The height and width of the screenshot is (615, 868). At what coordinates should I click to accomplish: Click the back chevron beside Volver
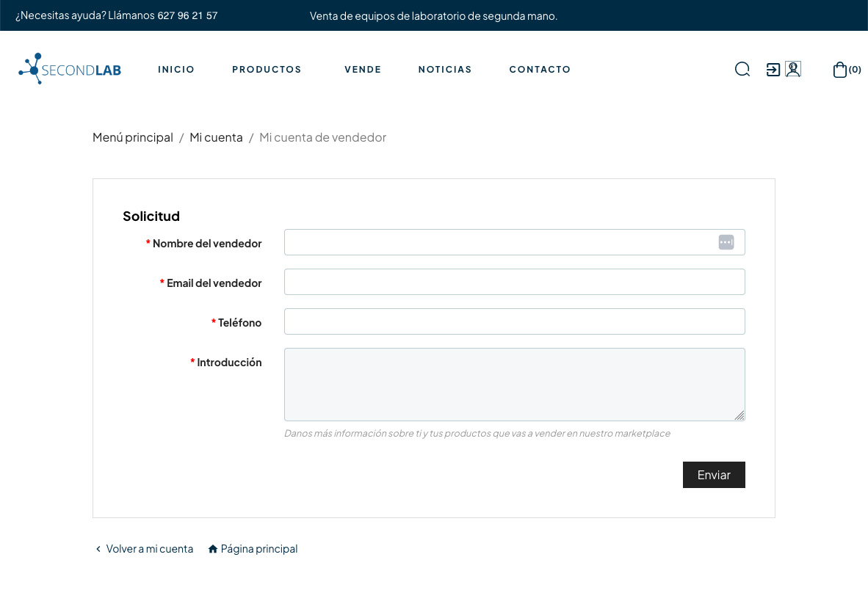(x=98, y=549)
